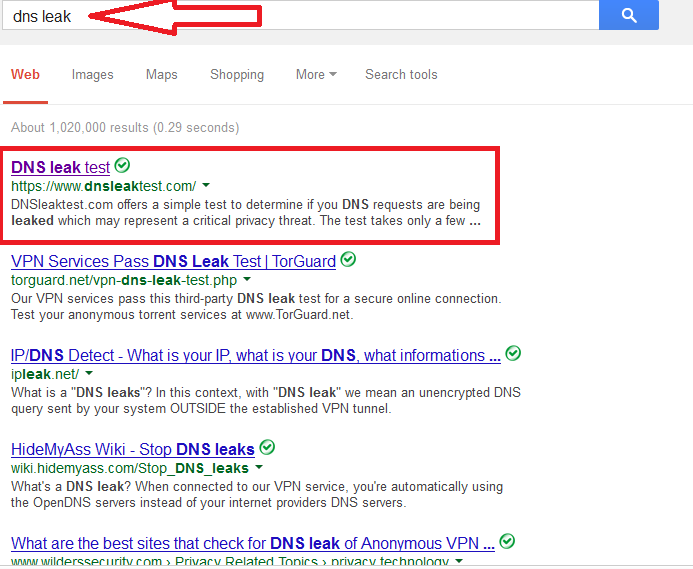
Task: Open VPN Services Pass DNS Leak Test link
Action: [173, 261]
